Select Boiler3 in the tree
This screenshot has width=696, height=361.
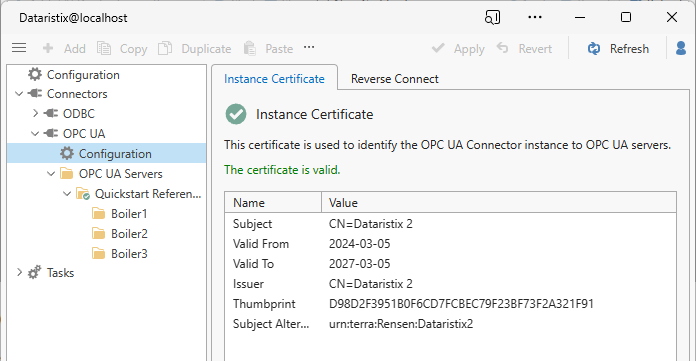[x=129, y=254]
